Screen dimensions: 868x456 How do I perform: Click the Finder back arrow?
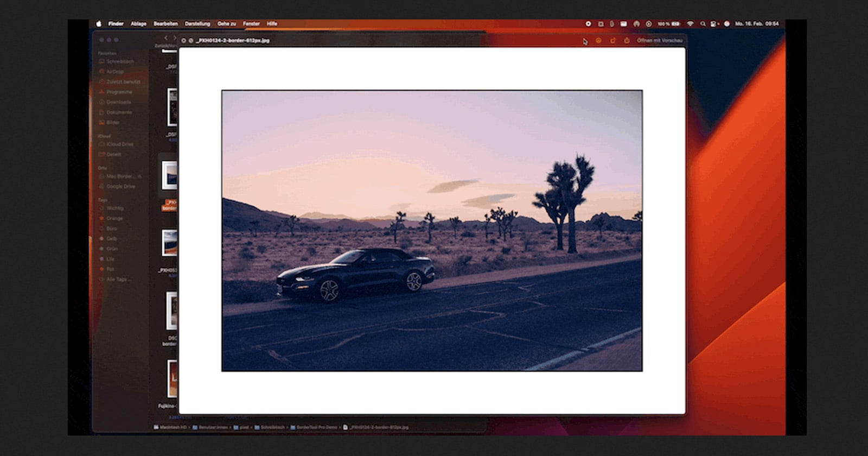tap(166, 38)
